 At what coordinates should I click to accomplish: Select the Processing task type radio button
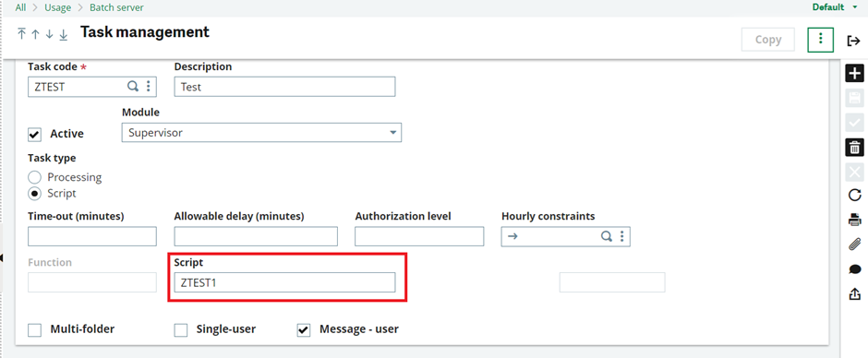[x=35, y=178]
